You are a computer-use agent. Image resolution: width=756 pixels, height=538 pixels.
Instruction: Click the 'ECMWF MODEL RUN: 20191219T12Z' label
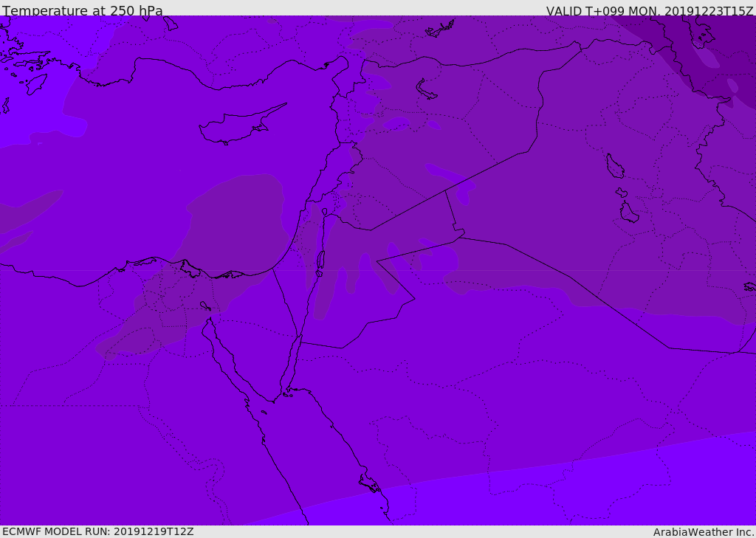(x=98, y=531)
